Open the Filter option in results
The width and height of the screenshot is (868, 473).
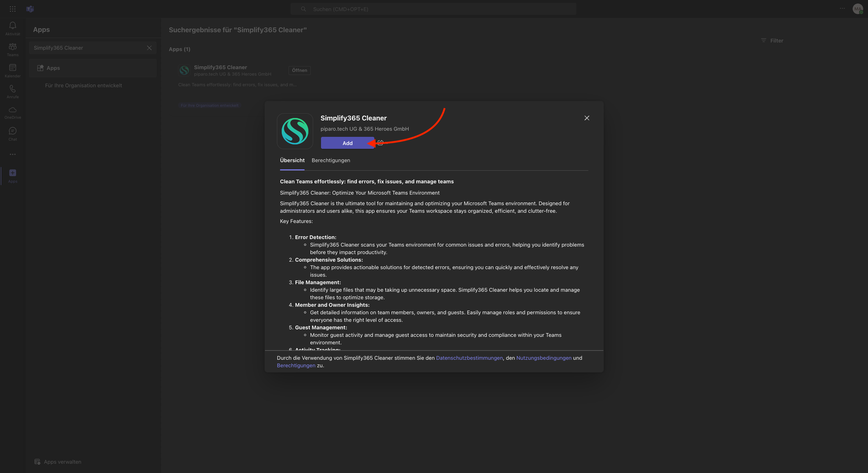tap(772, 41)
